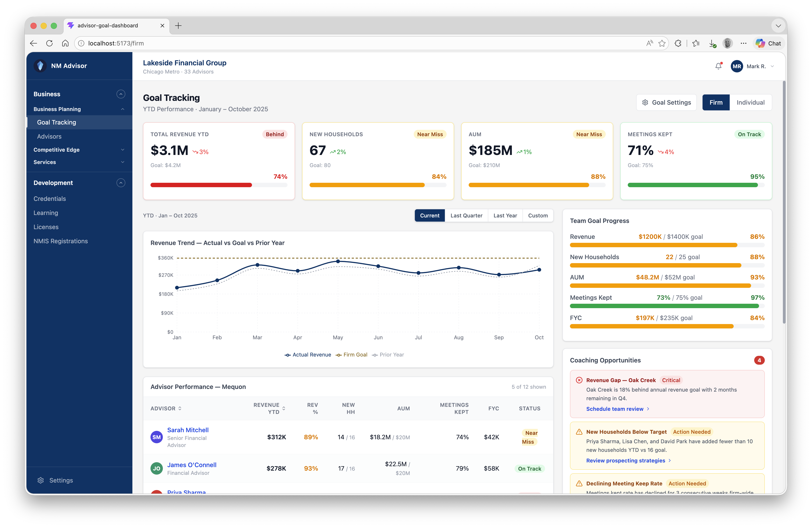Click Review prospecting strategies link

[628, 460]
